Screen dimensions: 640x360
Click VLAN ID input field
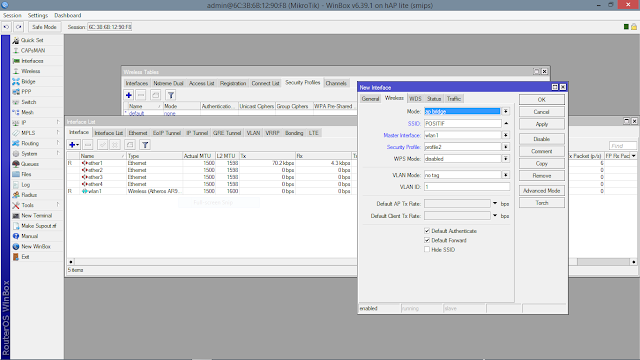[x=467, y=187]
